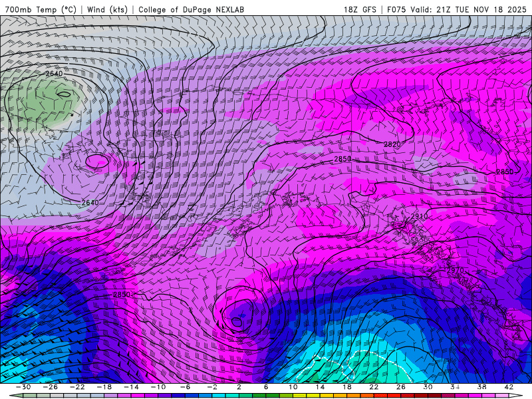Click the positive 18 colorbar label
This screenshot has height=399, width=532.
[x=346, y=387]
